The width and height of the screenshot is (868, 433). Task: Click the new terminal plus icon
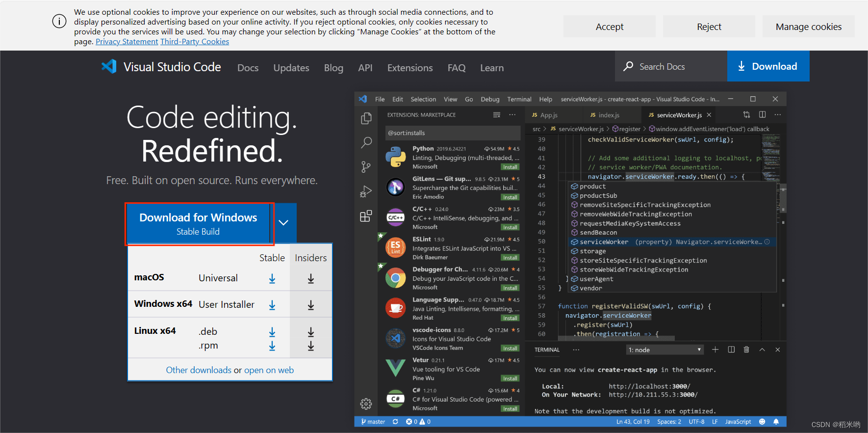click(715, 350)
